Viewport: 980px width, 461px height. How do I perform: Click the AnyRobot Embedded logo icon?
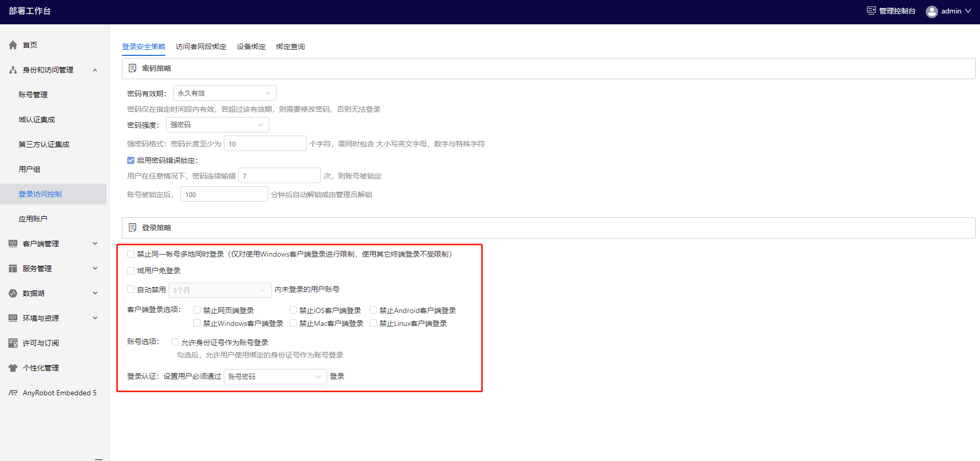point(13,393)
